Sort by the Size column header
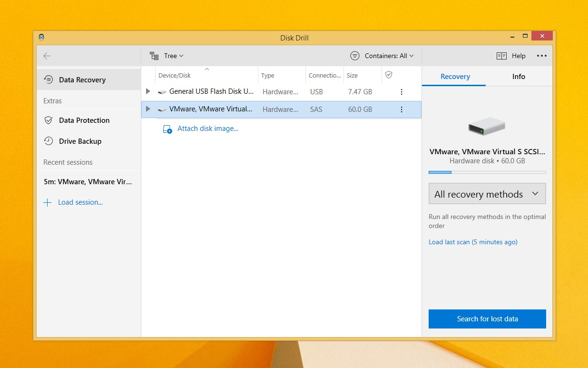Screen dimensions: 588x368 (x=363, y=75)
